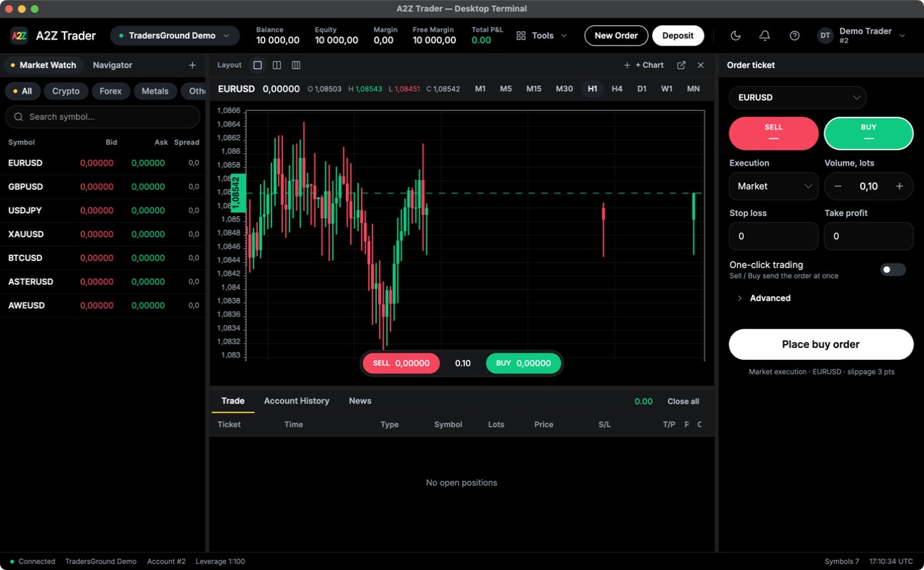Select two-column chart layout icon

pyautogui.click(x=277, y=65)
